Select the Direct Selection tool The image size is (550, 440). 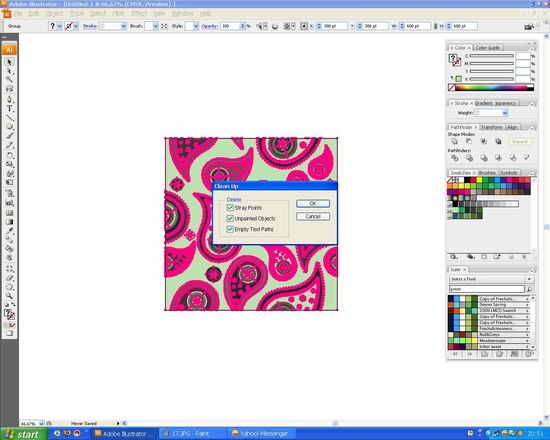coord(9,71)
